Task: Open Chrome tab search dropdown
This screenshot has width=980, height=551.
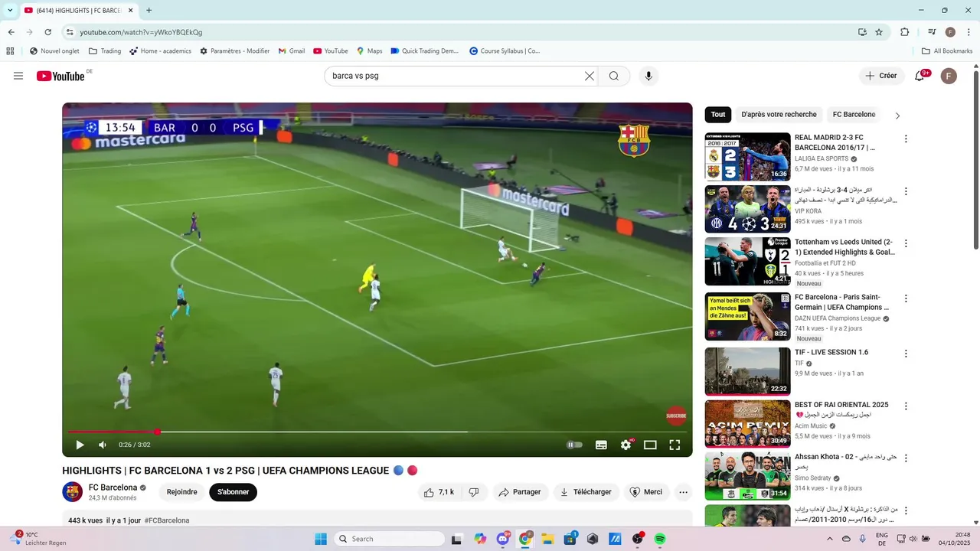Action: click(10, 11)
